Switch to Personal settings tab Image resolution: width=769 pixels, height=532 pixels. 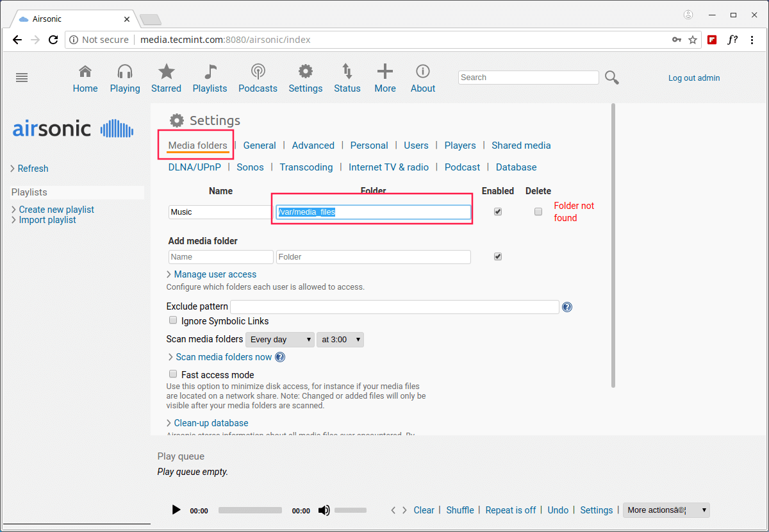click(369, 145)
